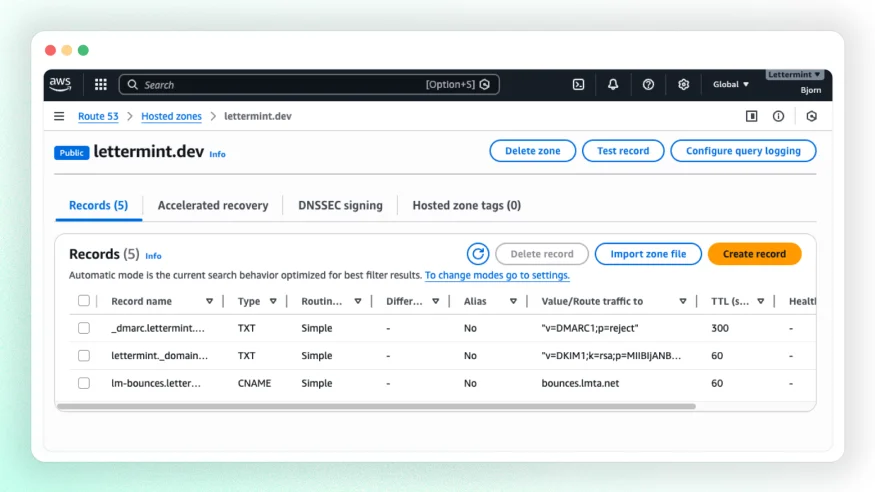Check the lettermint._domain record row
The image size is (875, 492).
coord(84,355)
